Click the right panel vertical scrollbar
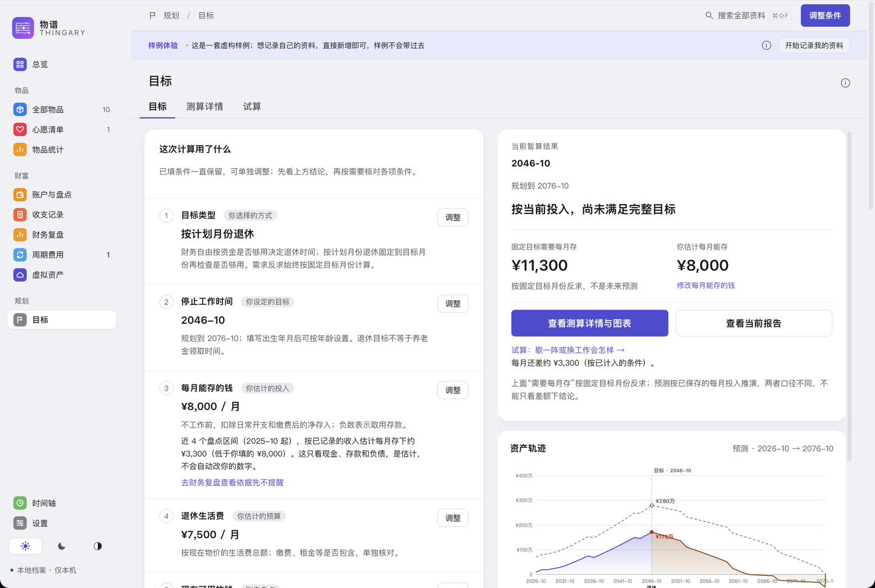This screenshot has width=875, height=588. [x=849, y=296]
